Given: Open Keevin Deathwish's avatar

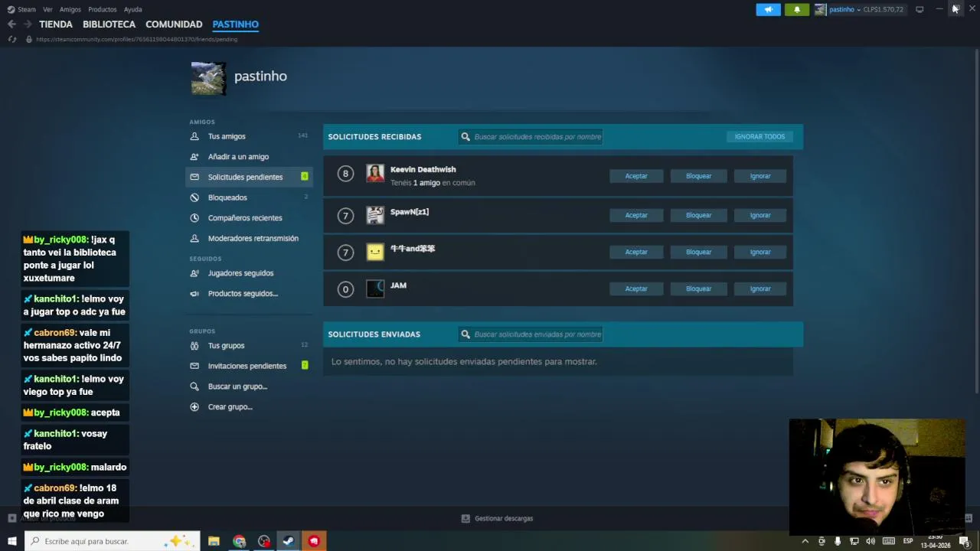Looking at the screenshot, I should [375, 174].
